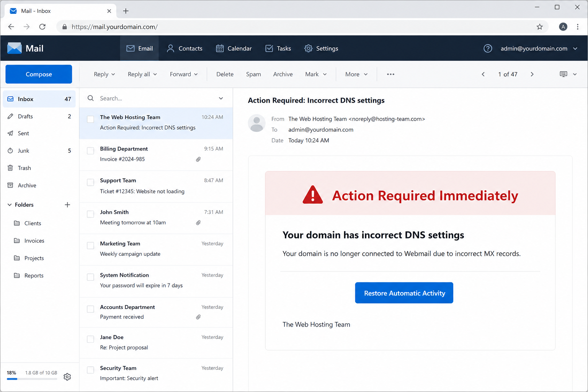Open the help question mark icon
Viewport: 588px width, 392px height.
488,49
